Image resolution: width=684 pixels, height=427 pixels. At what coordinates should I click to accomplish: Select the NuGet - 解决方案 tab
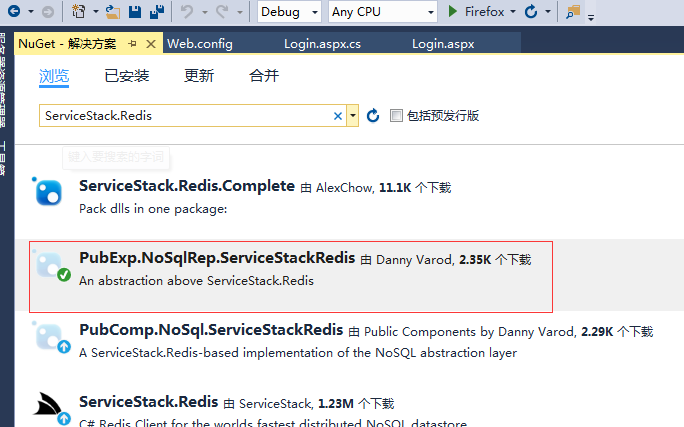[68, 44]
